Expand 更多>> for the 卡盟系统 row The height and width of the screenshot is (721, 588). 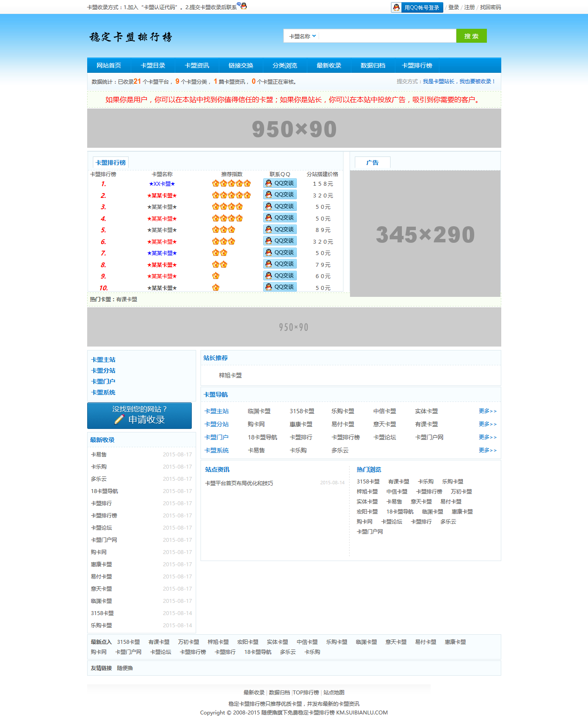pos(487,450)
